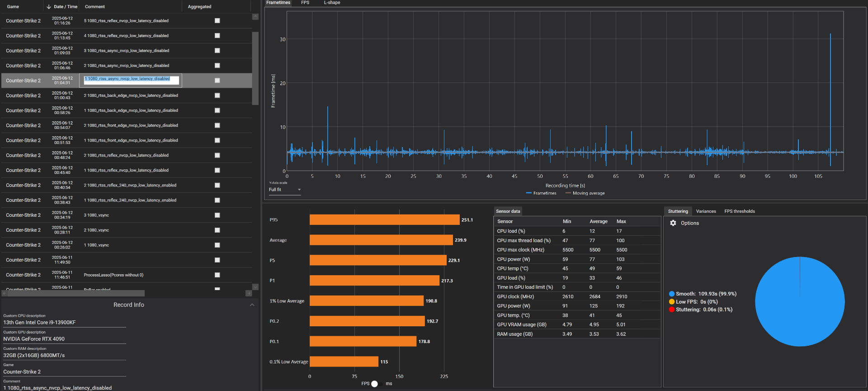
Task: Click the Low FPS yellow legend dot
Action: pos(672,302)
